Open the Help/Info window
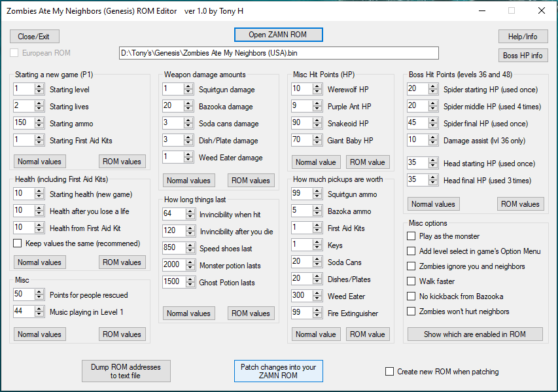The height and width of the screenshot is (392, 558). (523, 37)
